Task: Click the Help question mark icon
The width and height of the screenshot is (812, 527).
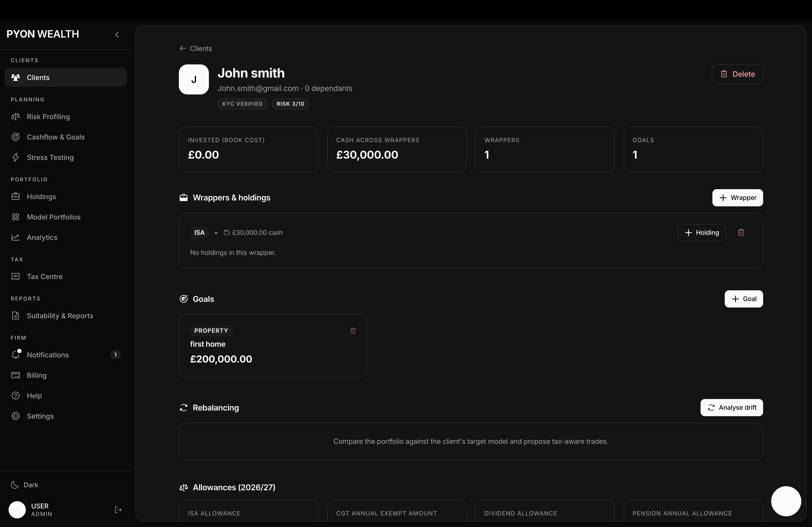Action: [x=16, y=396]
